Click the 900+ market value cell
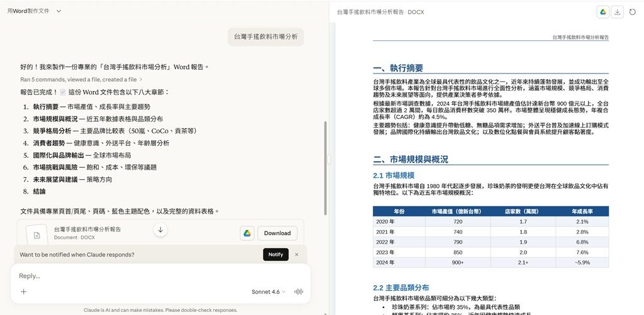This screenshot has width=644, height=315. tap(458, 262)
